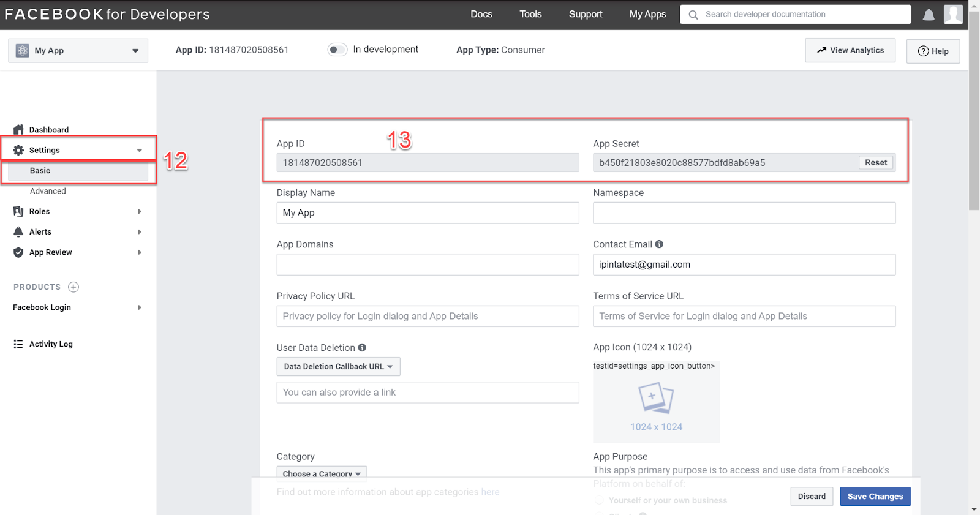Click the Contact Email info icon
The width and height of the screenshot is (980, 515).
pos(659,244)
